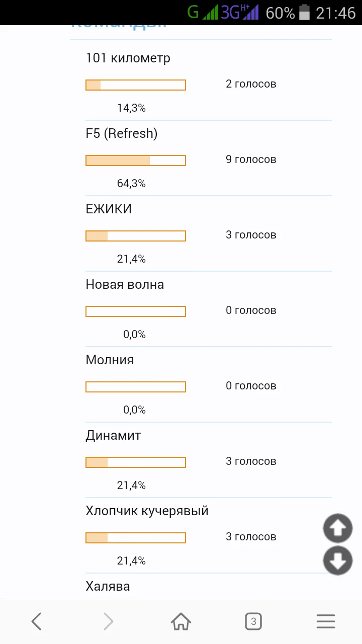Viewport: 362px width, 644px height.
Task: Open the browser home page
Action: tap(181, 622)
